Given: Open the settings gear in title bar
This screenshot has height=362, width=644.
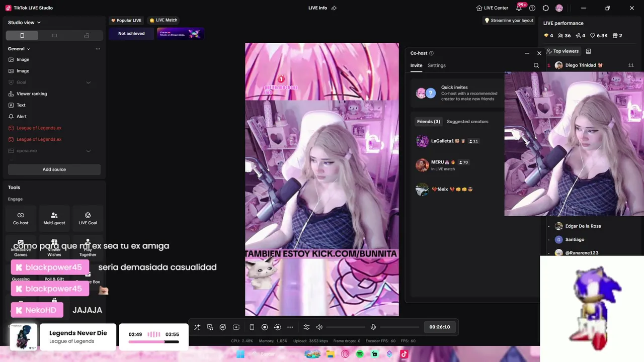Looking at the screenshot, I should tap(546, 8).
